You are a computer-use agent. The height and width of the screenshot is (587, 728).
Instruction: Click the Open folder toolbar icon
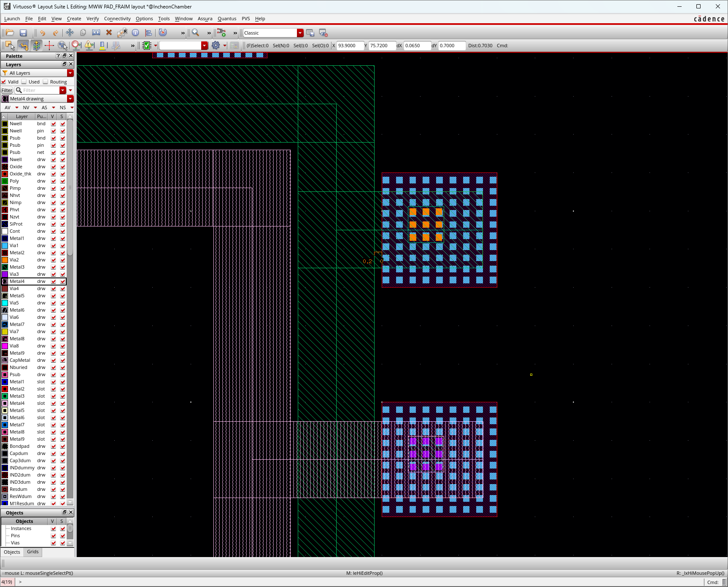tap(10, 33)
